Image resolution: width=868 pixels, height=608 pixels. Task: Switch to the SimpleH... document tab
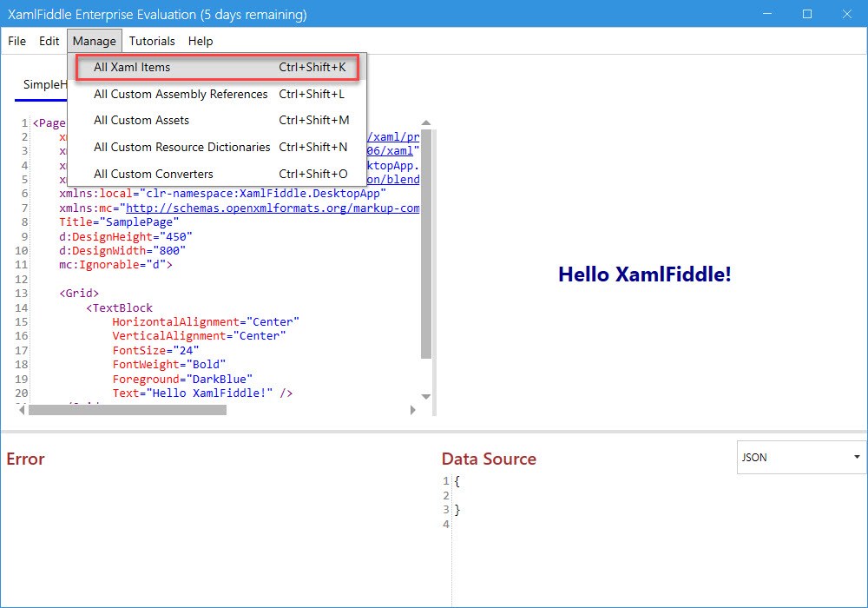[43, 85]
